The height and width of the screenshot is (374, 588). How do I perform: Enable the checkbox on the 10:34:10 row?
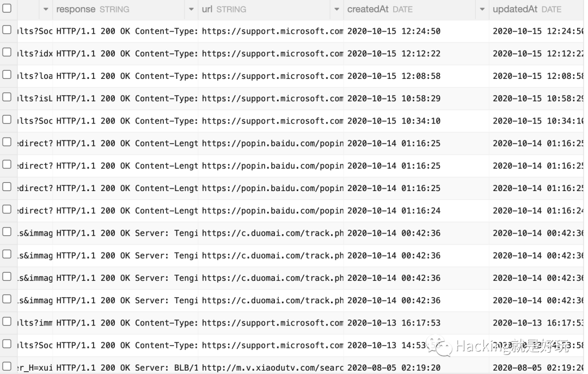tap(7, 120)
